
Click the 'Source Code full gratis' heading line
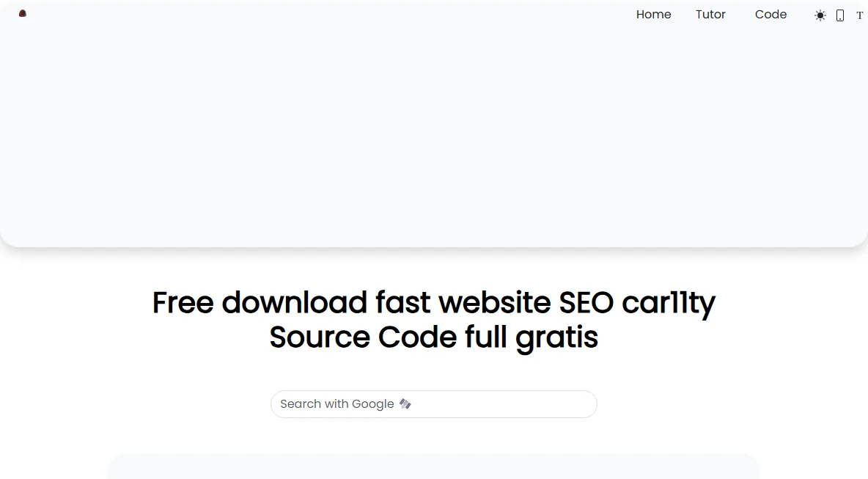pyautogui.click(x=433, y=337)
